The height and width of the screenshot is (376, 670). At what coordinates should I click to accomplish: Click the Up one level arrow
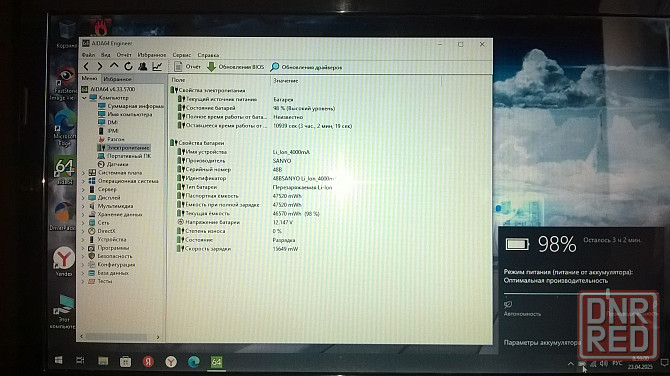114,66
